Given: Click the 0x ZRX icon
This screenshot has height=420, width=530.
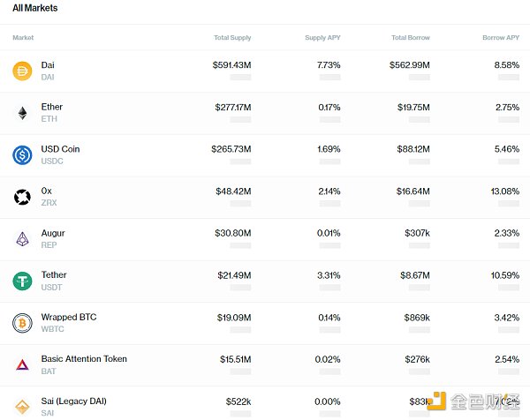Looking at the screenshot, I should [22, 197].
